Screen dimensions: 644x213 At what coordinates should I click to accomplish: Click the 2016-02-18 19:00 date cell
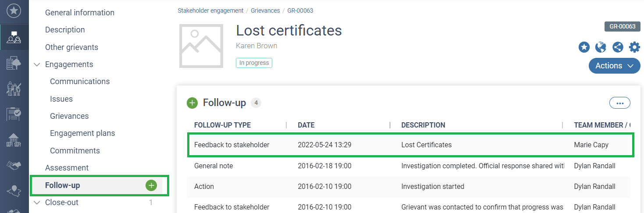pyautogui.click(x=324, y=166)
